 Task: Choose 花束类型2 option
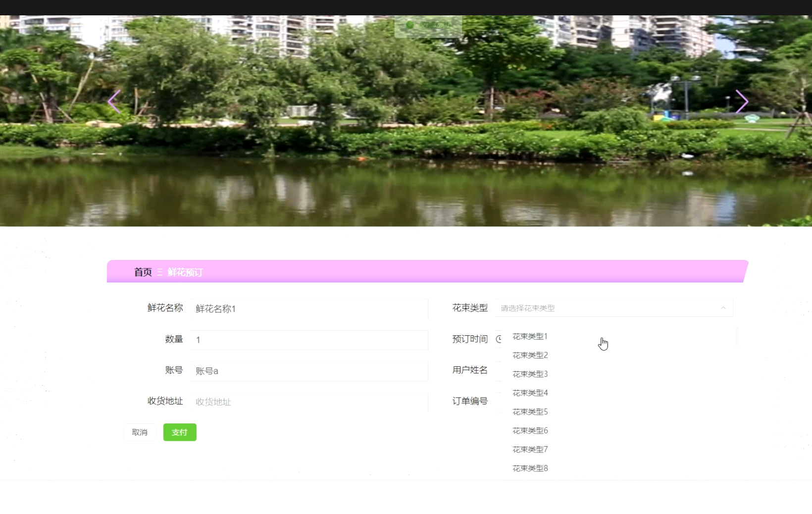[530, 356]
